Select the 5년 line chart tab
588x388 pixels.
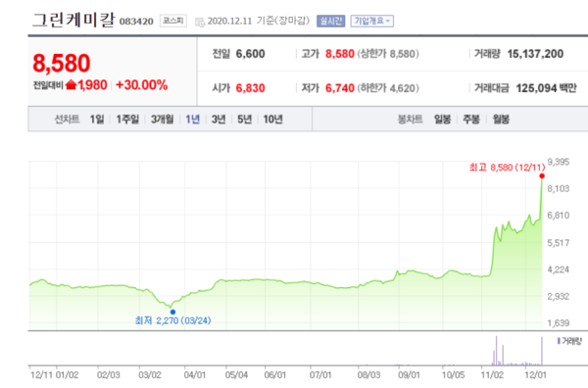pyautogui.click(x=244, y=120)
